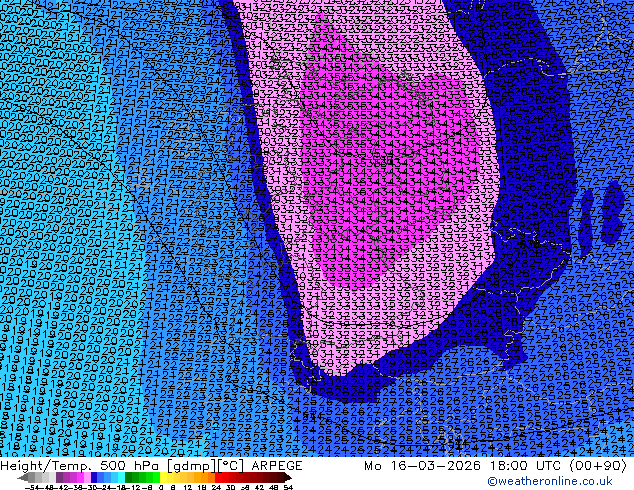Screen dimensions: 634x490
Task: Pick the lightest cyan legend swatch
Action: (x=121, y=477)
